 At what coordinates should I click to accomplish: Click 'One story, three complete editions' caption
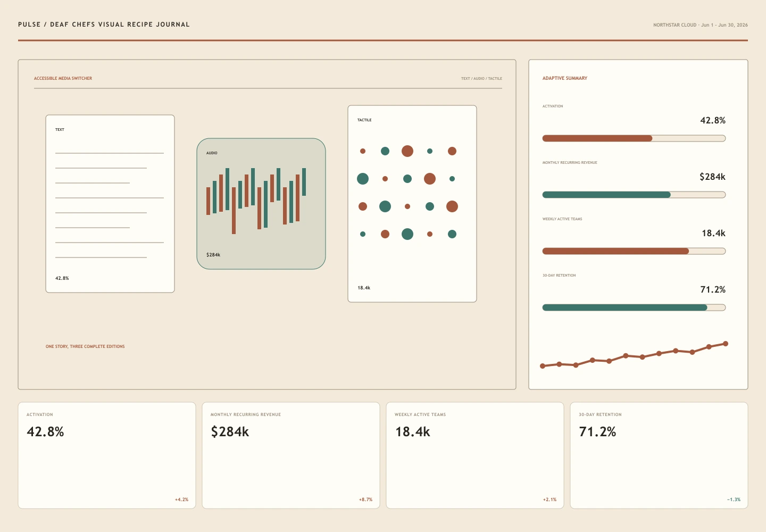tap(85, 346)
